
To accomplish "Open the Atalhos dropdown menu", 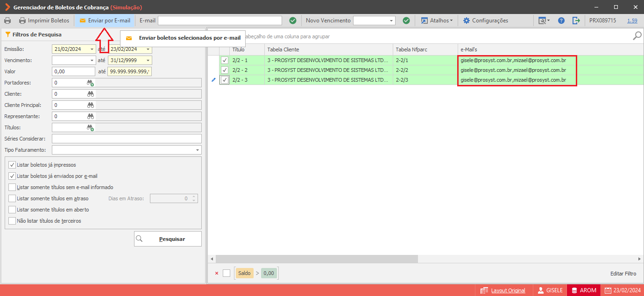I will click(x=437, y=21).
